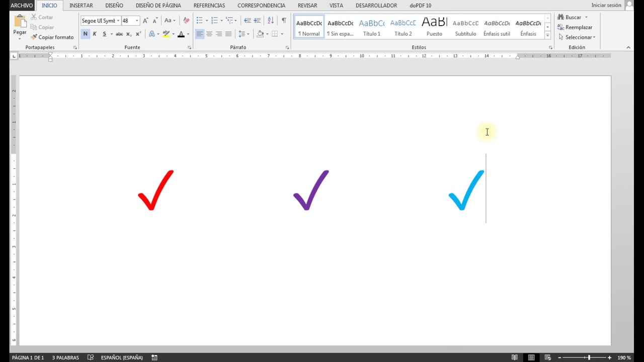644x362 pixels.
Task: Toggle bold N formatting
Action: pos(85,34)
